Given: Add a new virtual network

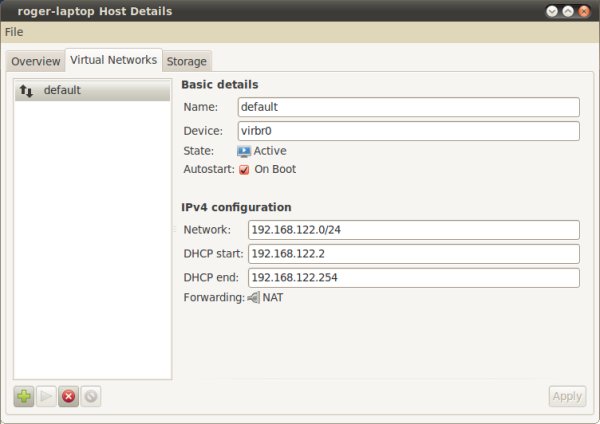Looking at the screenshot, I should [24, 396].
